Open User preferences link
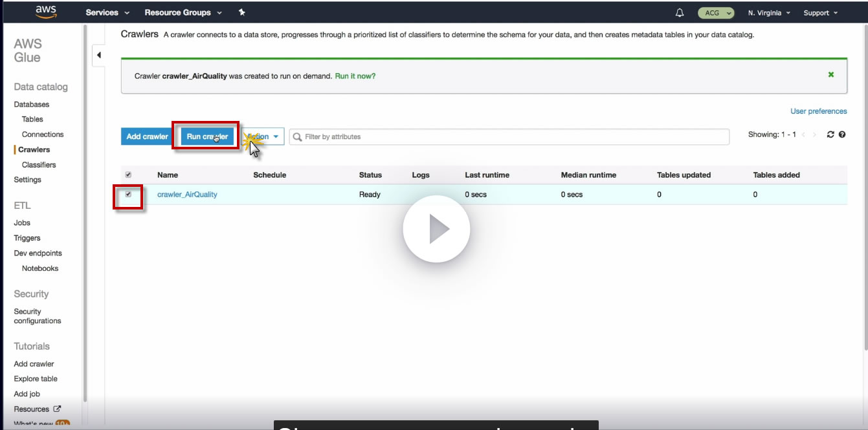Screen dimensions: 868x430 (819, 111)
